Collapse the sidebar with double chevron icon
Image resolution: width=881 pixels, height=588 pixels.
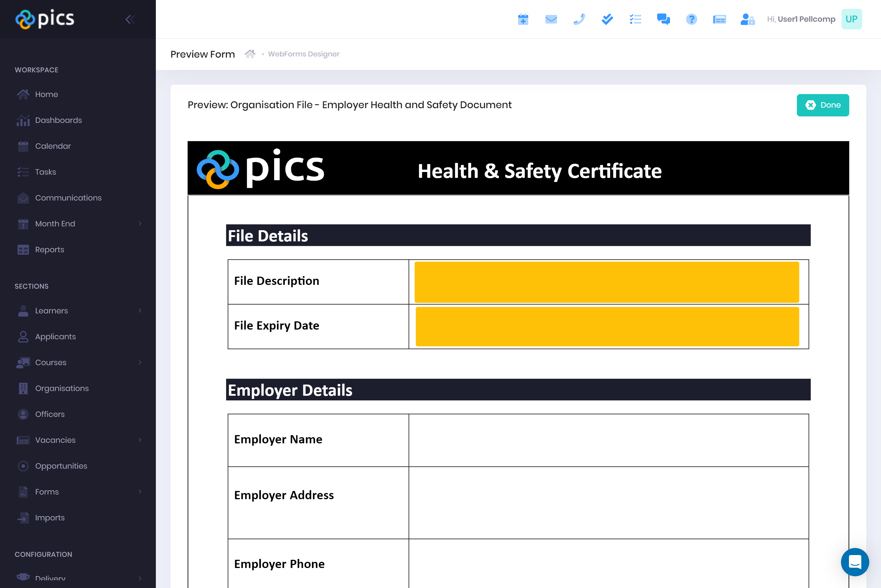coord(130,19)
